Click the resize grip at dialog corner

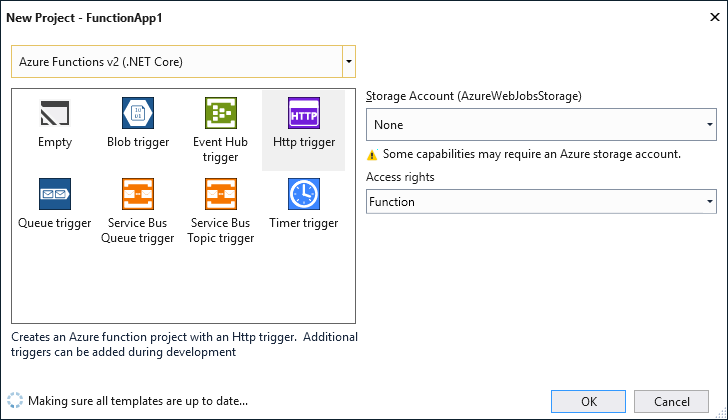[721, 413]
